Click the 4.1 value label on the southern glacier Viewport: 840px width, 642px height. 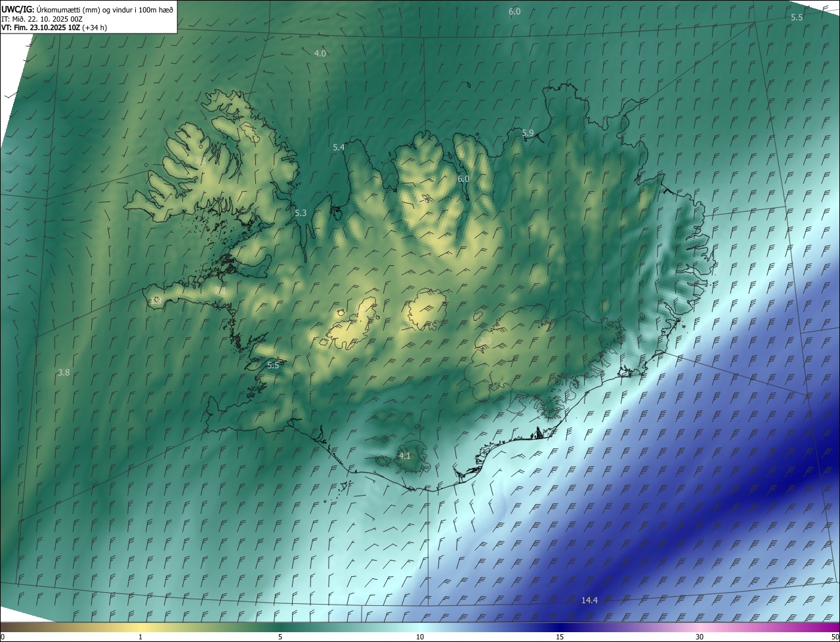pos(405,456)
